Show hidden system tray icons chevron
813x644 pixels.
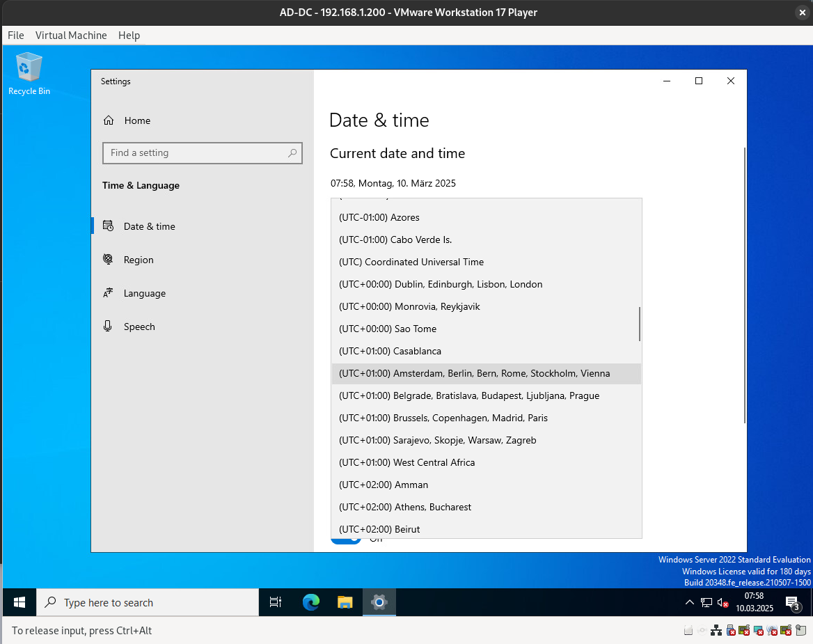[x=689, y=603]
